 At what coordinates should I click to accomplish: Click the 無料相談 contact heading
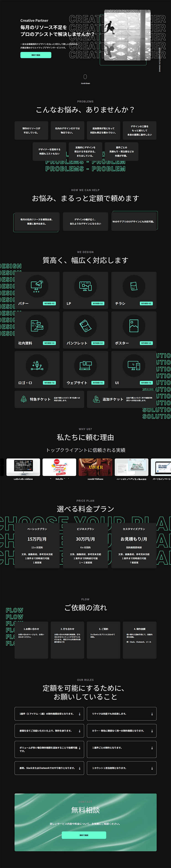click(x=85, y=810)
